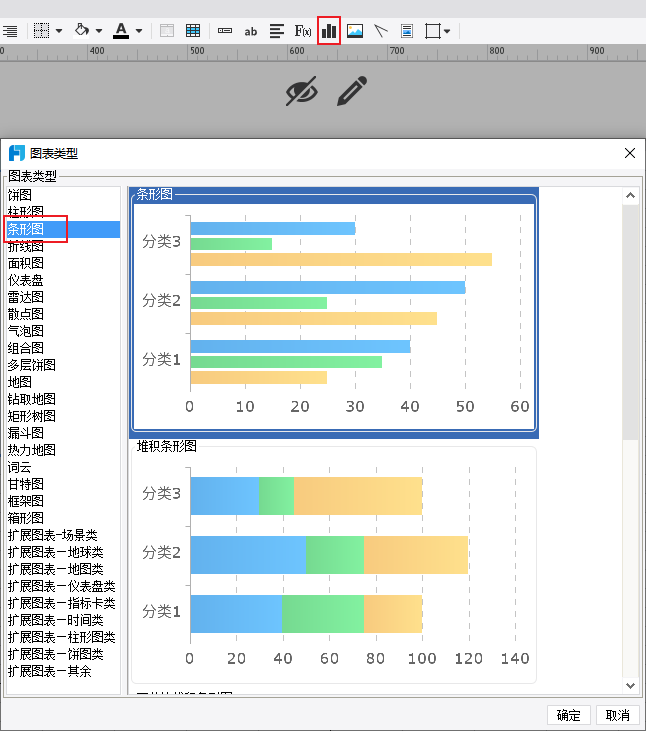Open the floating frame dropdown arrow
The image size is (646, 731).
click(447, 31)
